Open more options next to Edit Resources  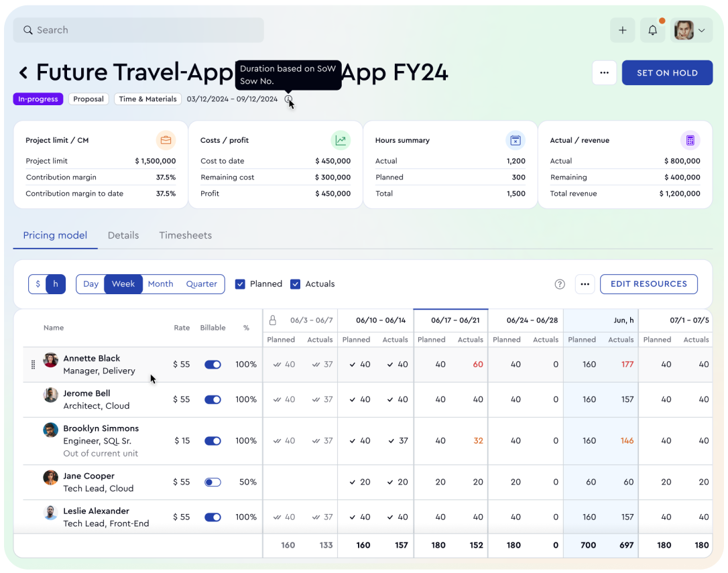pyautogui.click(x=585, y=284)
